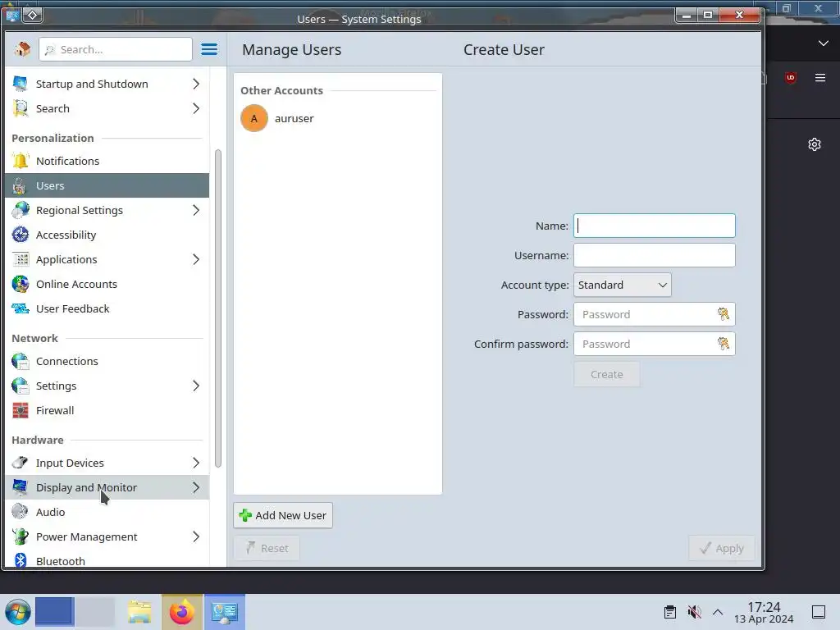Image resolution: width=840 pixels, height=630 pixels.
Task: Focus the Password input field
Action: 654,314
